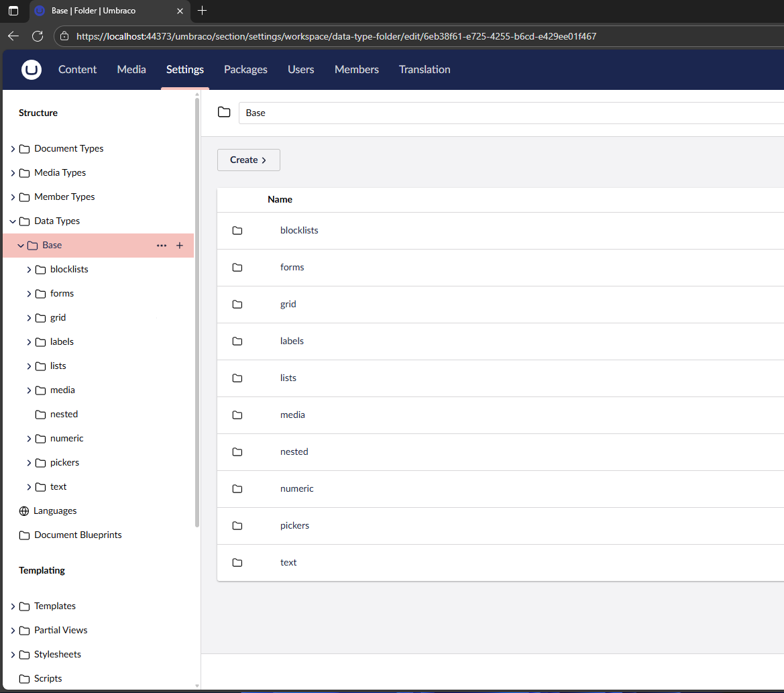
Task: Collapse the Data Types tree node
Action: coord(13,221)
